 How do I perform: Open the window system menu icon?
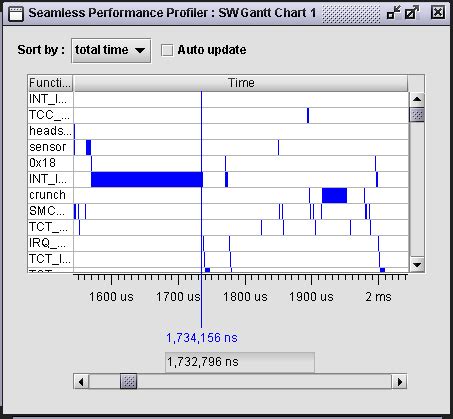click(x=16, y=14)
